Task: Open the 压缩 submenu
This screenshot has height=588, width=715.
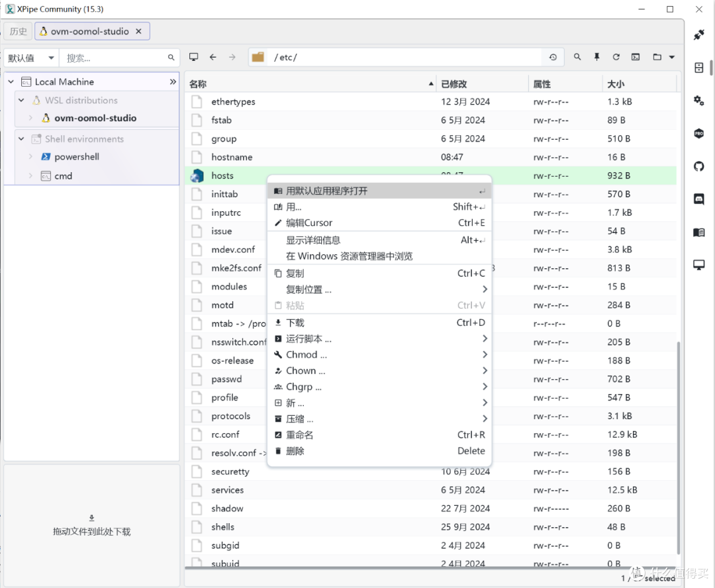Action: [379, 418]
